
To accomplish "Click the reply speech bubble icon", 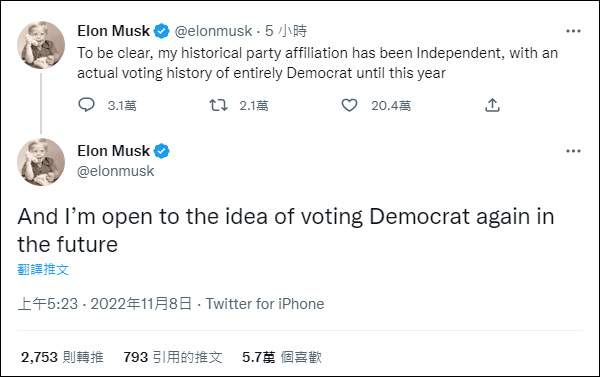I will pos(86,105).
